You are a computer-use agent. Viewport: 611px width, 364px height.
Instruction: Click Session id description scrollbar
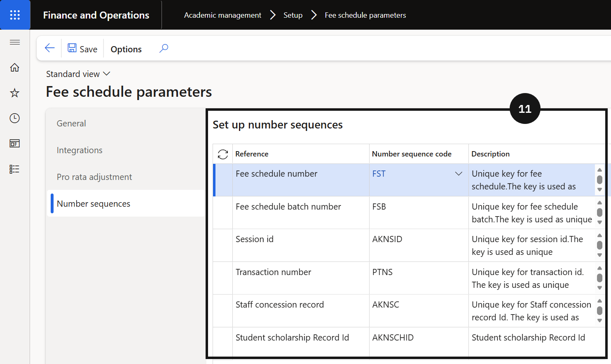(599, 245)
